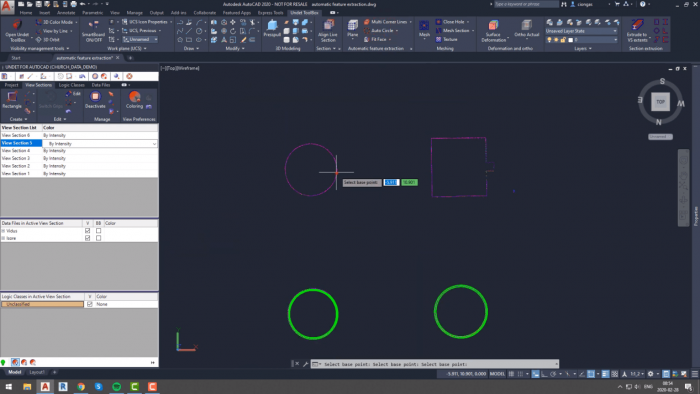Screen dimensions: 700x394
Task: Click Edit in Edit panel
Action: tap(74, 94)
